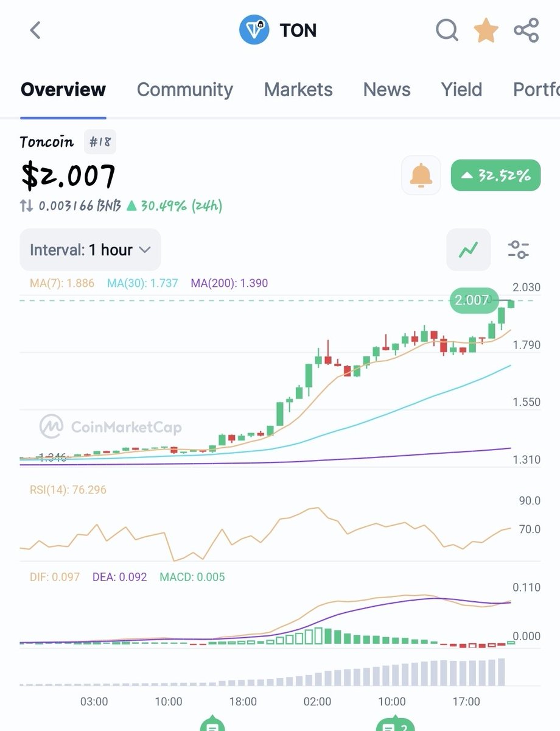Tap the 18:00 time axis label
This screenshot has height=731, width=560.
click(x=243, y=701)
